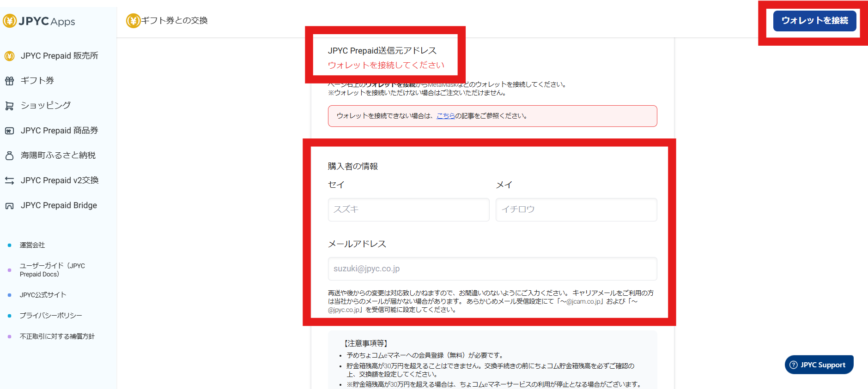
Task: Click the 海陽町ふるさと納税 sidebar icon
Action: [x=9, y=156]
